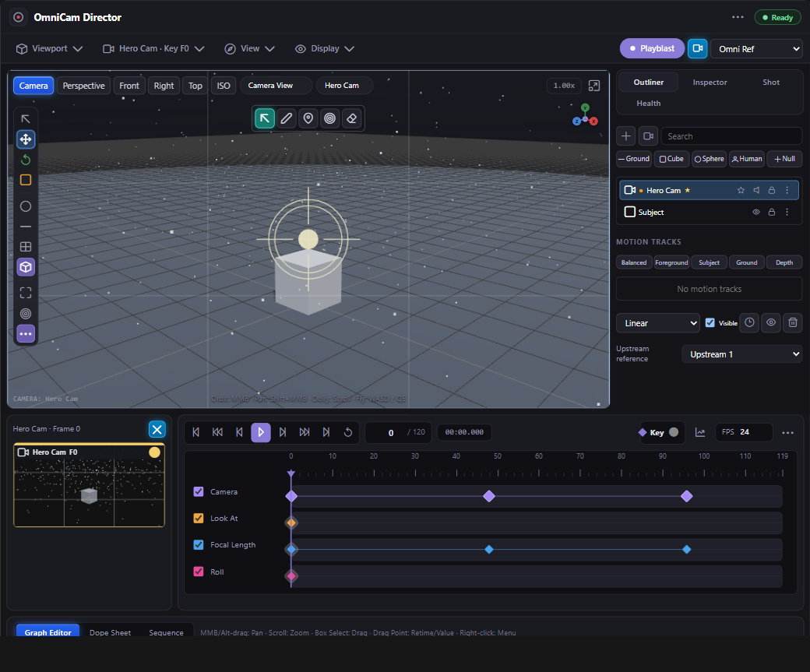Add a Sphere primitive
This screenshot has width=810, height=672.
(709, 159)
